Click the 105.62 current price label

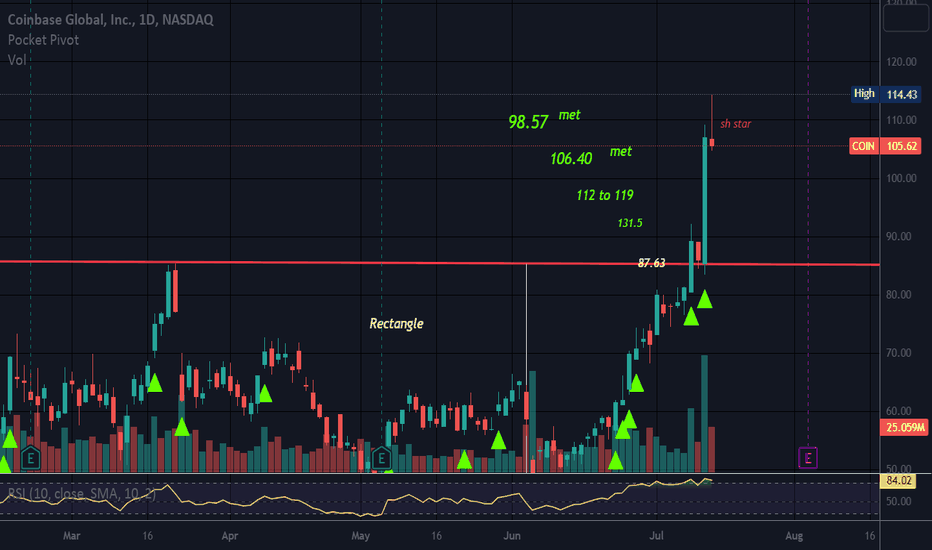coord(901,146)
